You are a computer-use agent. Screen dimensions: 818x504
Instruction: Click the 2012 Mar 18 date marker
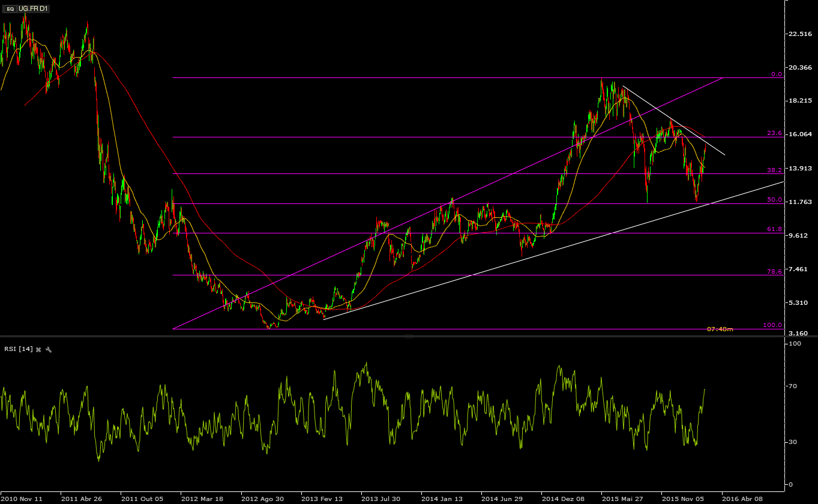[x=202, y=499]
